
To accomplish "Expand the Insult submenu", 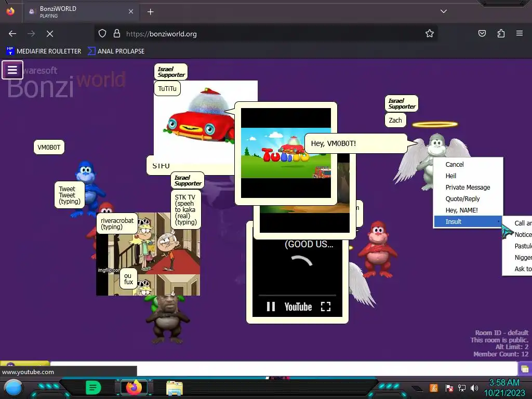I will tap(468, 221).
